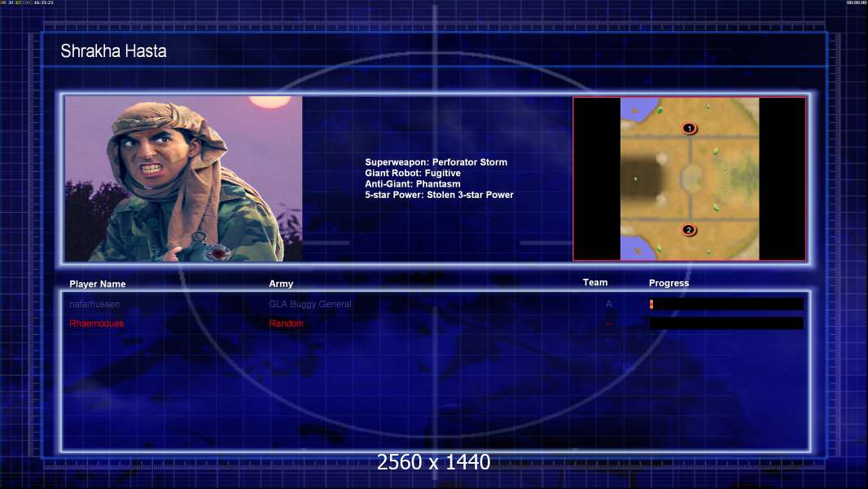Click team value for Rhaemodues
Viewport: 868px width, 489px height.
[609, 324]
